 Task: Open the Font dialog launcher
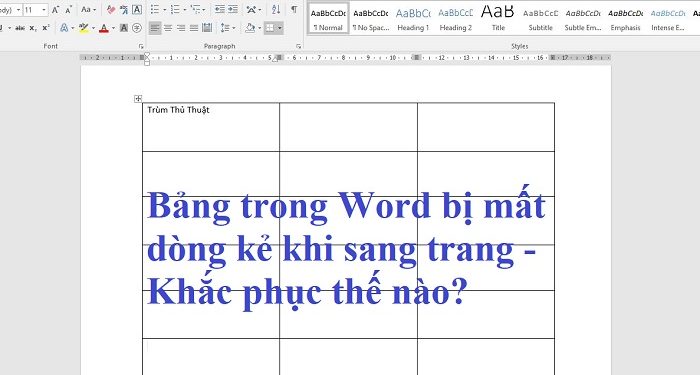point(141,46)
